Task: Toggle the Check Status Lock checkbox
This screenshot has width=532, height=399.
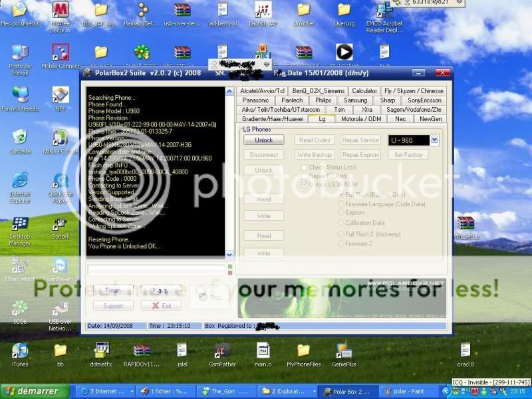Action: (305, 168)
